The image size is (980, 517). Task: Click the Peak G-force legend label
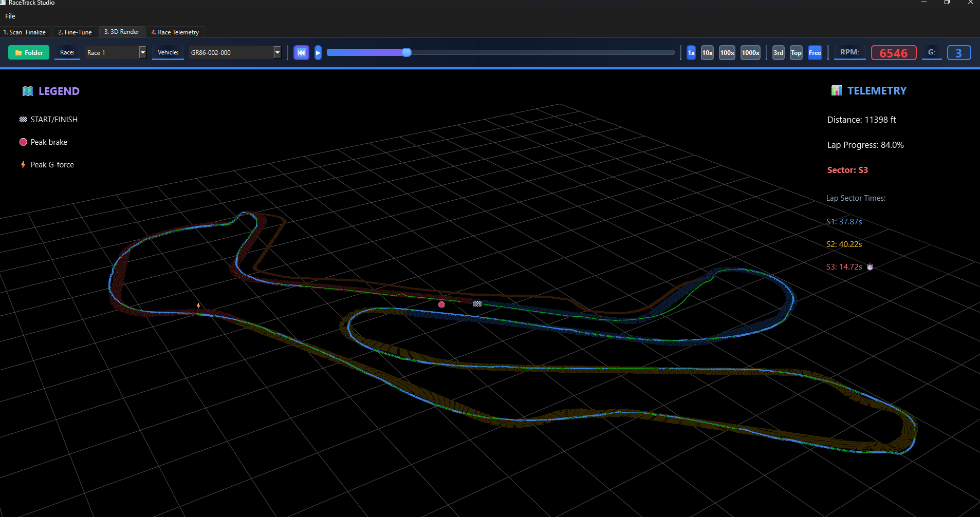(52, 164)
